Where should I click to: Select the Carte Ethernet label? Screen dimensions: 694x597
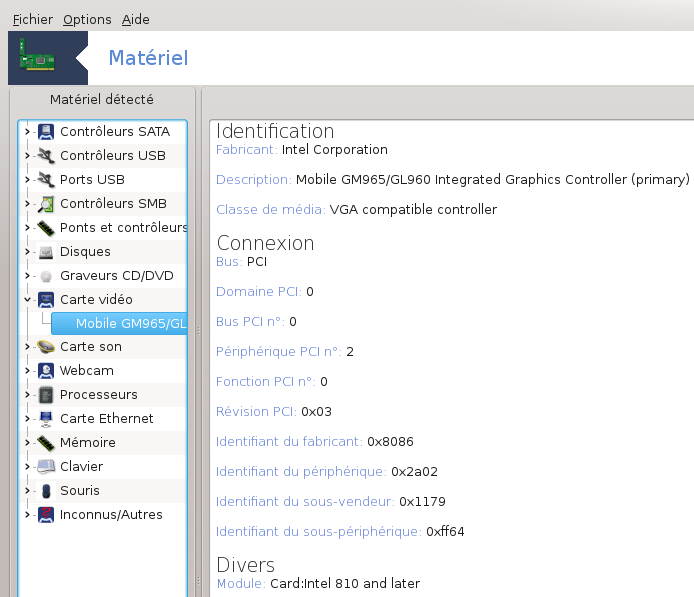pos(107,418)
